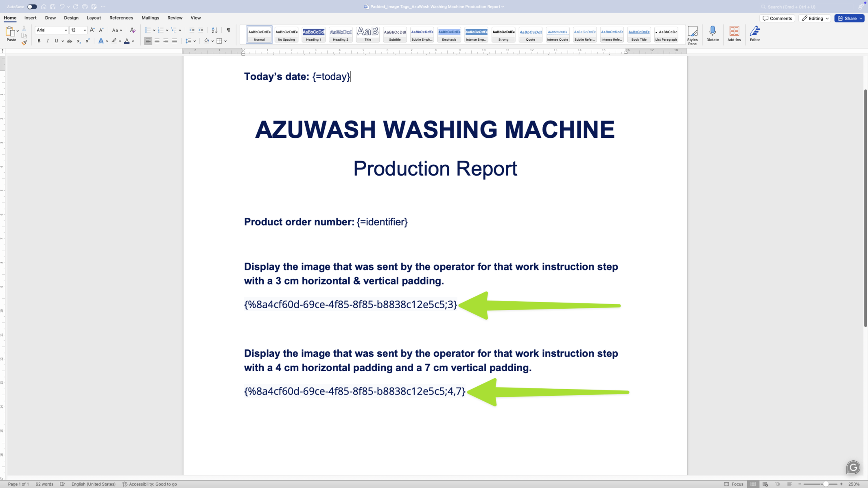Toggle paragraph marks visibility
This screenshot has width=868, height=488.
(x=228, y=30)
